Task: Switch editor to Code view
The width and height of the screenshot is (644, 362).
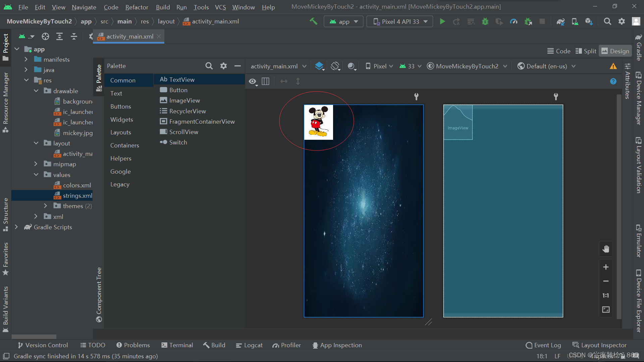Action: 559,51
